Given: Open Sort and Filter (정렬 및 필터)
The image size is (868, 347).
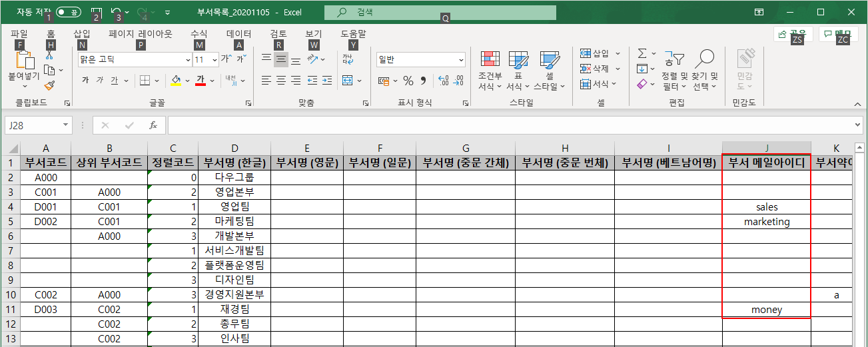Looking at the screenshot, I should coord(674,71).
